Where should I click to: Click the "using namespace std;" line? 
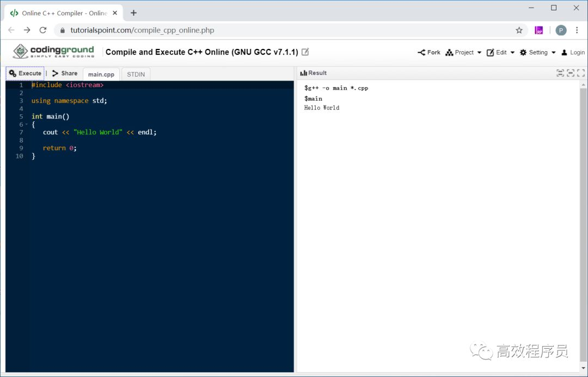click(69, 101)
